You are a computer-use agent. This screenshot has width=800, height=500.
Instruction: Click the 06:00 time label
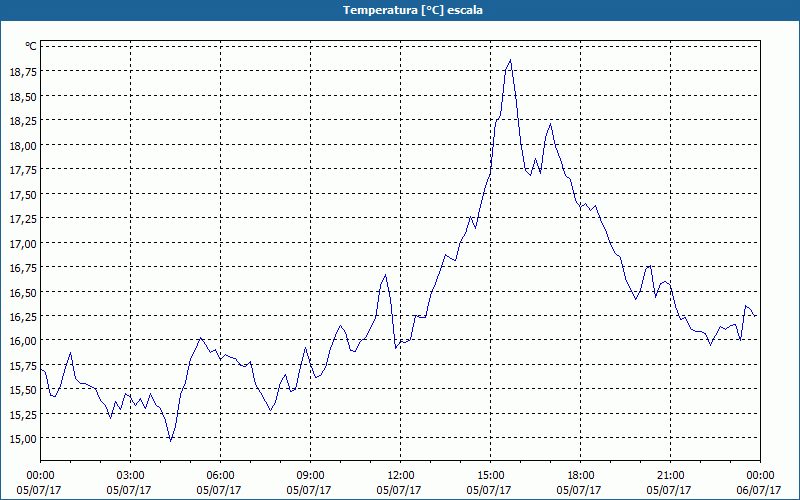pyautogui.click(x=220, y=476)
